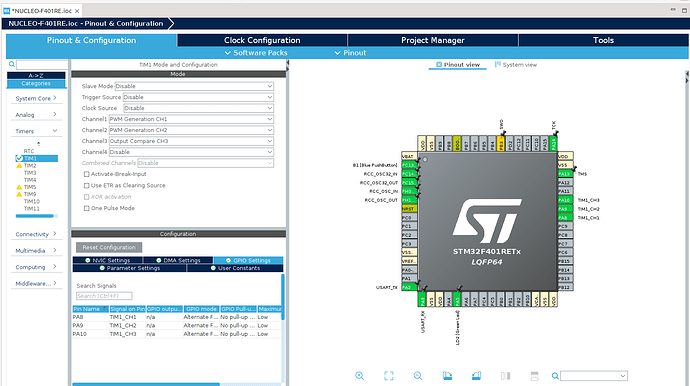Click the Reset Configuration button
Viewport: 690px width, 386px height.
(x=109, y=247)
